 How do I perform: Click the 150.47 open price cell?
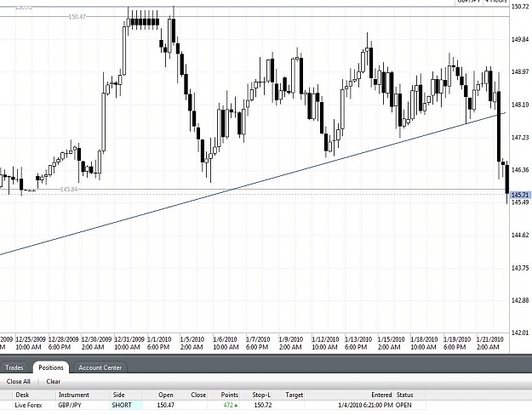point(166,405)
